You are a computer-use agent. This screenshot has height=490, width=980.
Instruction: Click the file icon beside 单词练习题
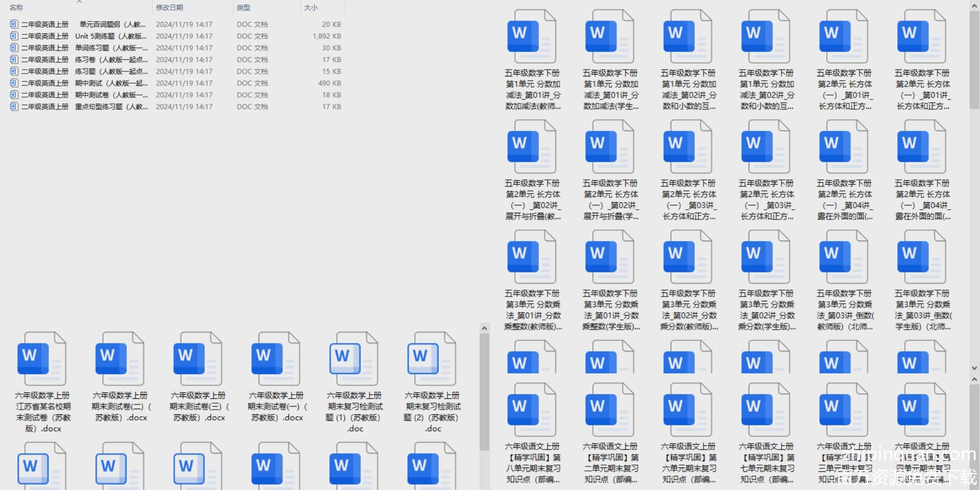pos(14,48)
